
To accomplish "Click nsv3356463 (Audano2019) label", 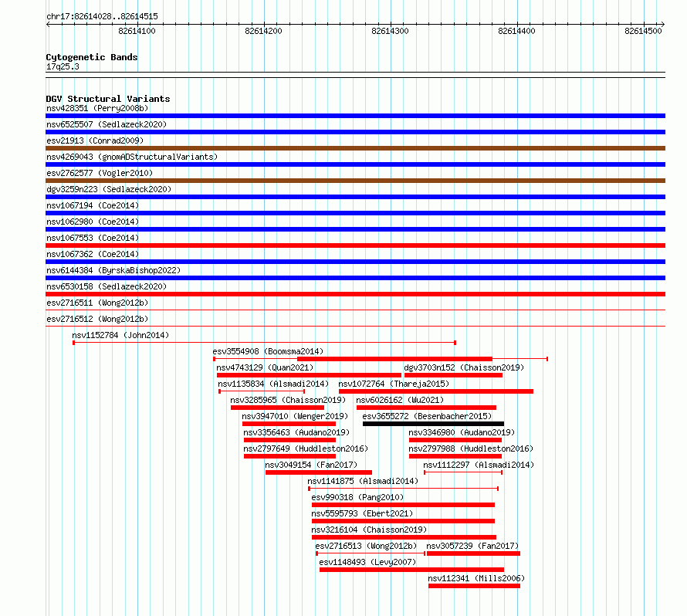I will (x=296, y=432).
